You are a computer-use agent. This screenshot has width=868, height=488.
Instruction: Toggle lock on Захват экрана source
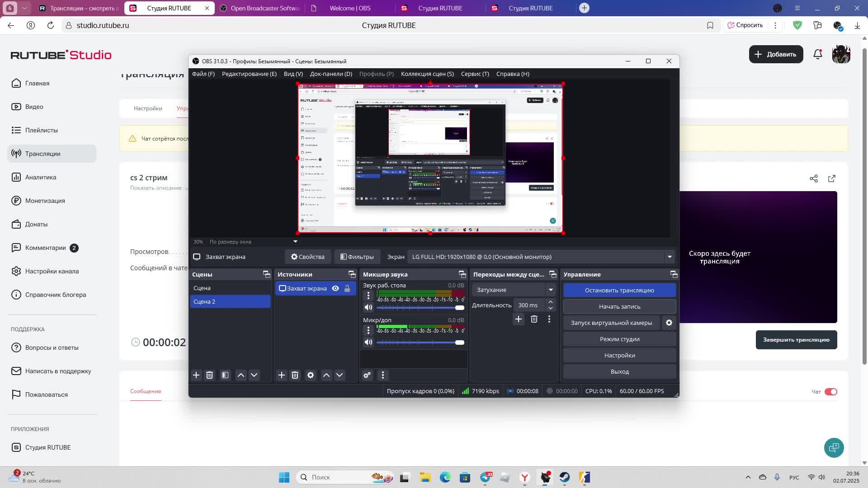(347, 288)
